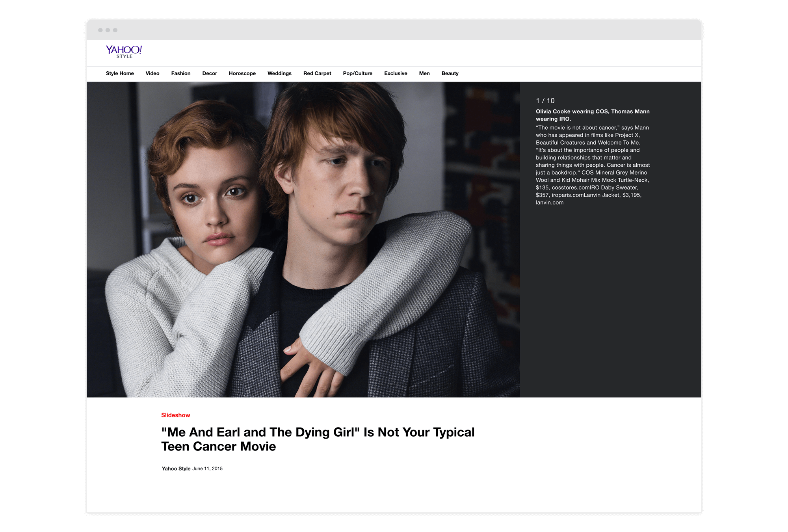Navigate to the Video section icon
Image resolution: width=788 pixels, height=532 pixels.
pyautogui.click(x=153, y=73)
